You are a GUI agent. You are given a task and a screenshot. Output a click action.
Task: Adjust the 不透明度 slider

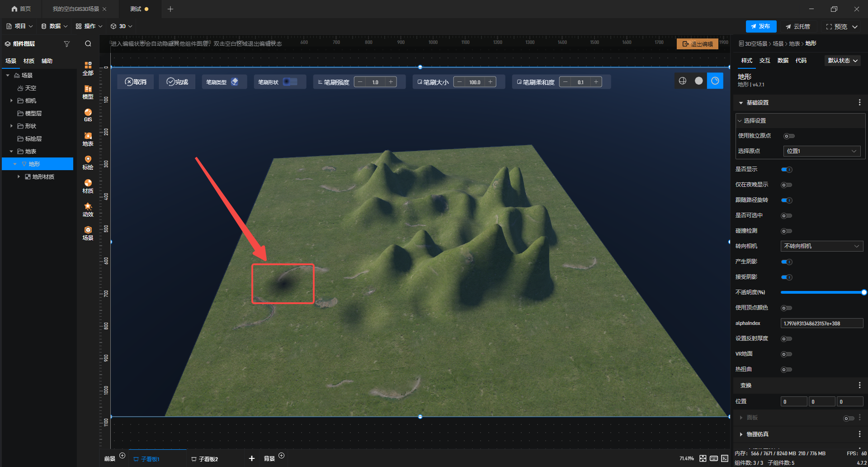(x=822, y=293)
